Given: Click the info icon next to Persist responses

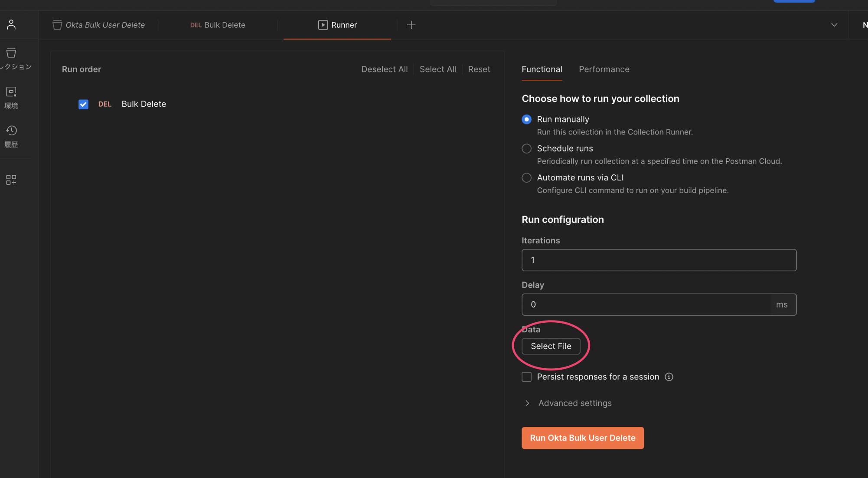Looking at the screenshot, I should click(x=669, y=377).
